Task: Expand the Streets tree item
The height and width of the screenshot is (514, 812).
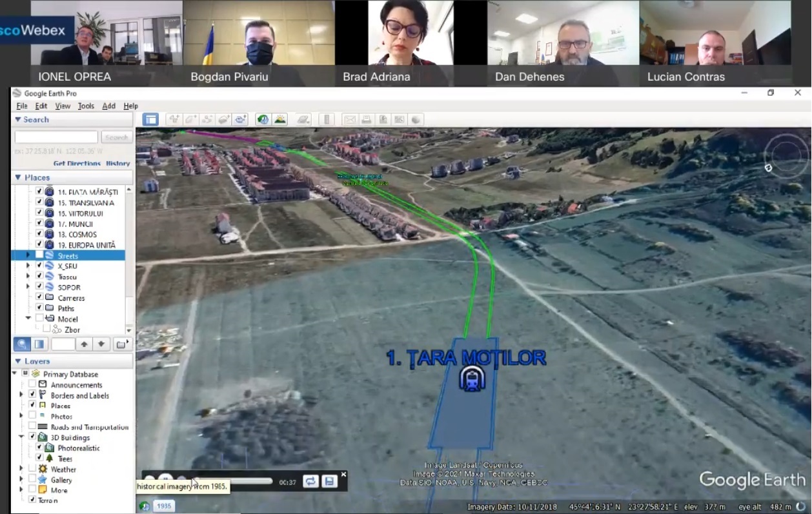Action: point(28,255)
